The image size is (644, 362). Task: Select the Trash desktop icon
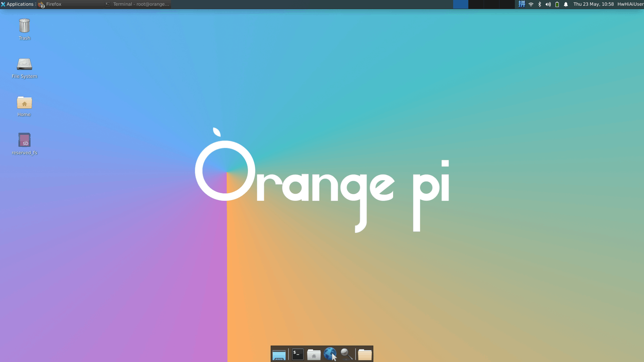click(24, 30)
